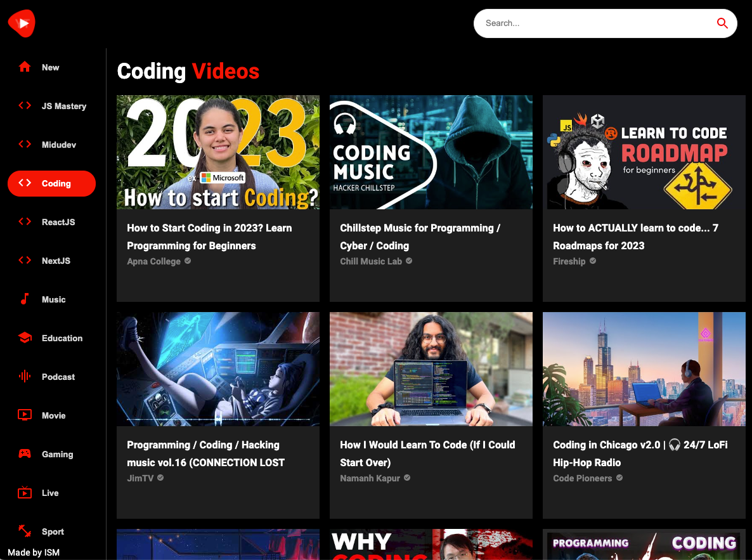The width and height of the screenshot is (752, 560).
Task: Visit the Code Pioneers channel
Action: pos(582,478)
